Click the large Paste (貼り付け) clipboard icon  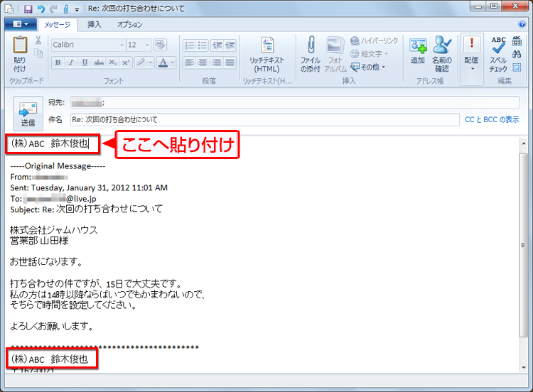pyautogui.click(x=20, y=45)
